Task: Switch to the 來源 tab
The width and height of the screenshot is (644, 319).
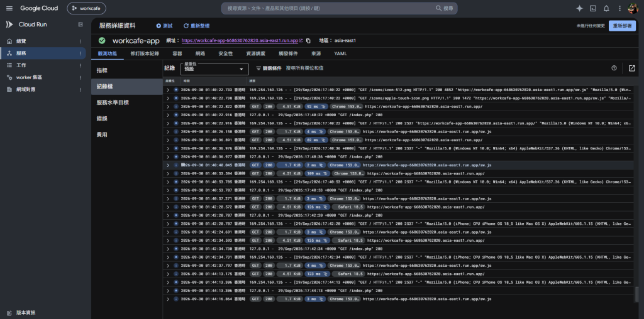Action: click(x=316, y=54)
